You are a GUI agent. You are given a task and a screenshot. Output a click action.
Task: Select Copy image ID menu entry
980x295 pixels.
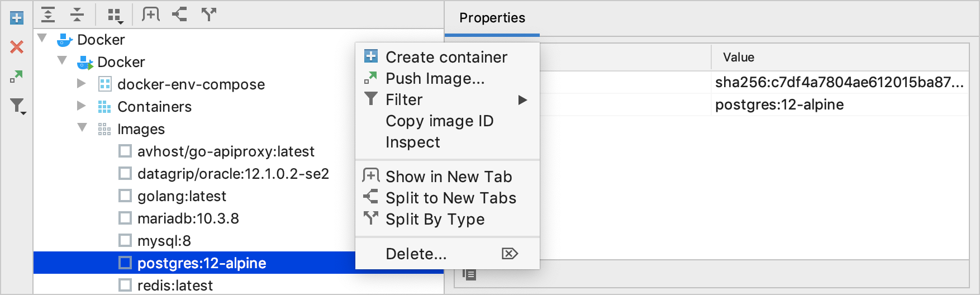tap(439, 121)
